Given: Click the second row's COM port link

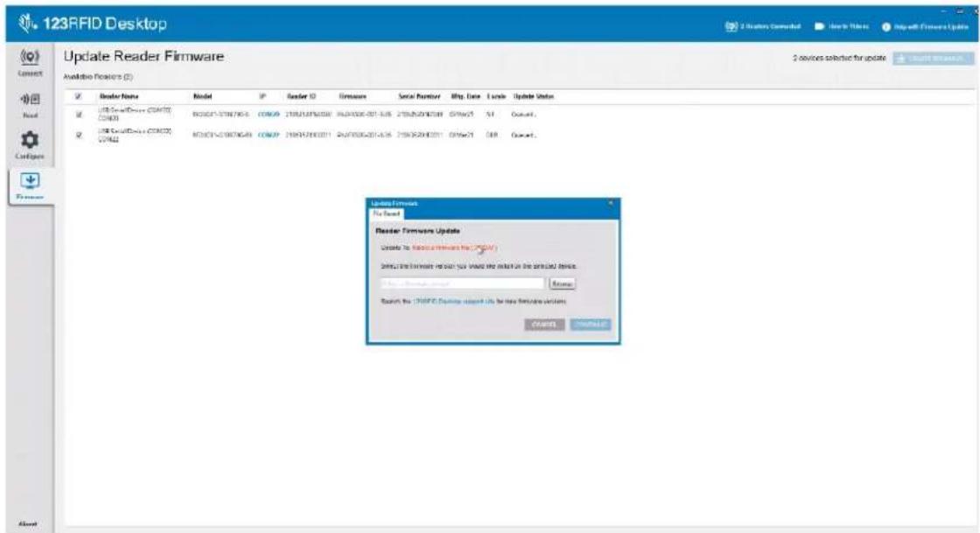Looking at the screenshot, I should (x=269, y=135).
